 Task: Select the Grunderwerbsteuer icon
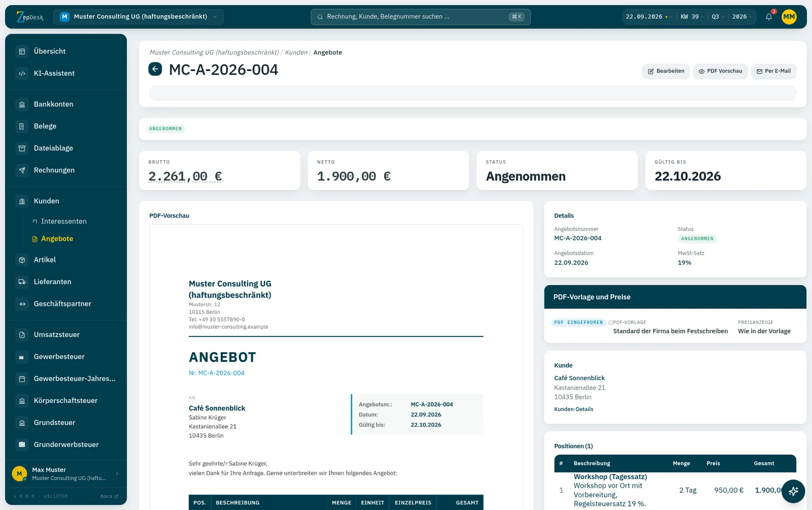pyautogui.click(x=22, y=445)
